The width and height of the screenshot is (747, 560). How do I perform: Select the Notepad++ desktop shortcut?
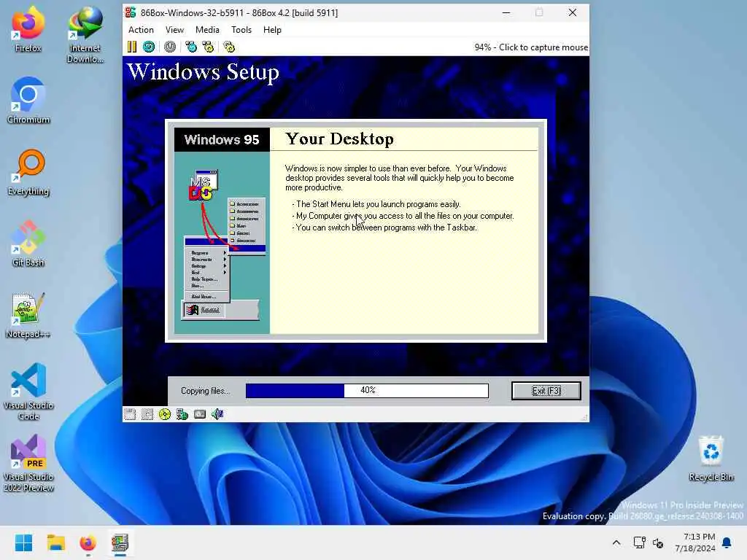pyautogui.click(x=28, y=315)
